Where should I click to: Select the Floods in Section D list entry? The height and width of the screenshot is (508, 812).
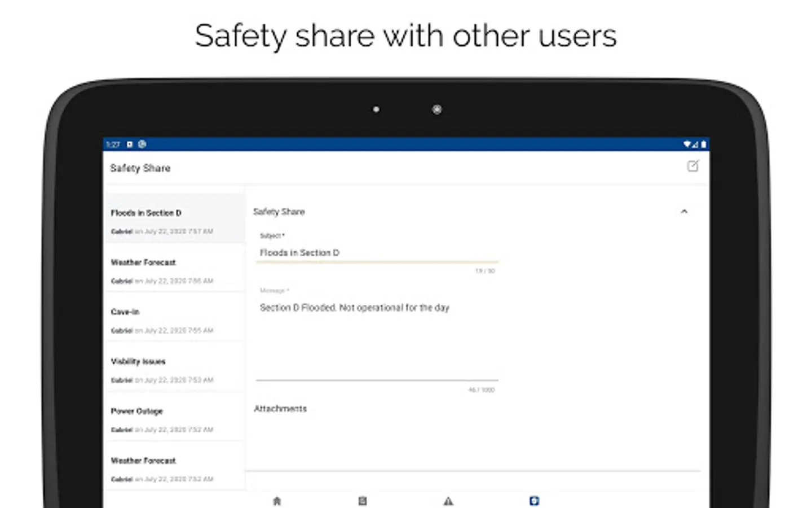pyautogui.click(x=175, y=219)
